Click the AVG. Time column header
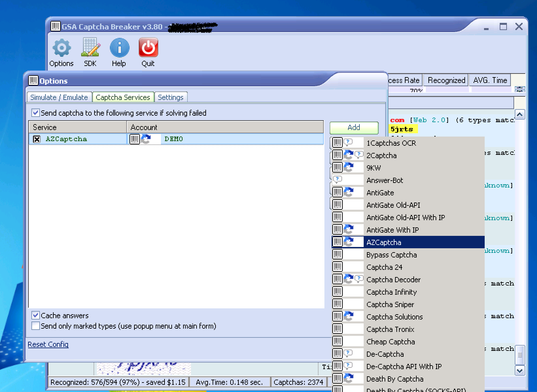537x392 pixels. click(x=490, y=80)
